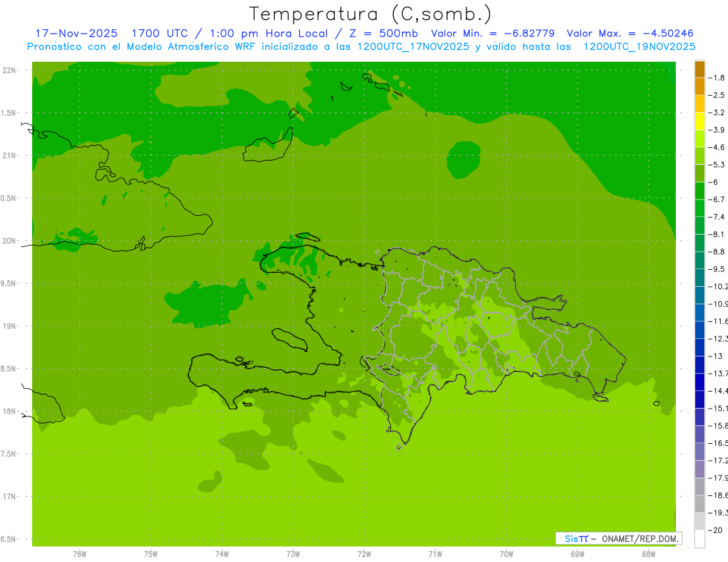Image resolution: width=728 pixels, height=562 pixels.
Task: Click the '75W' longitude axis label
Action: [x=151, y=554]
